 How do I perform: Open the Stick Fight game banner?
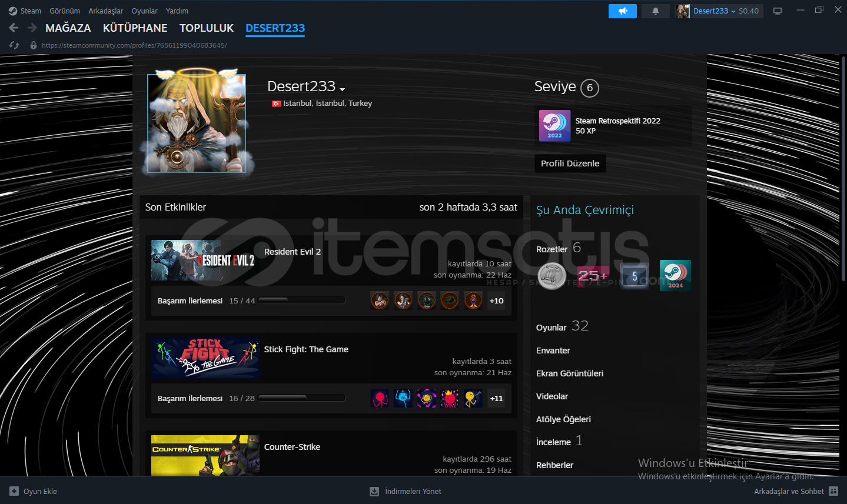pos(205,358)
